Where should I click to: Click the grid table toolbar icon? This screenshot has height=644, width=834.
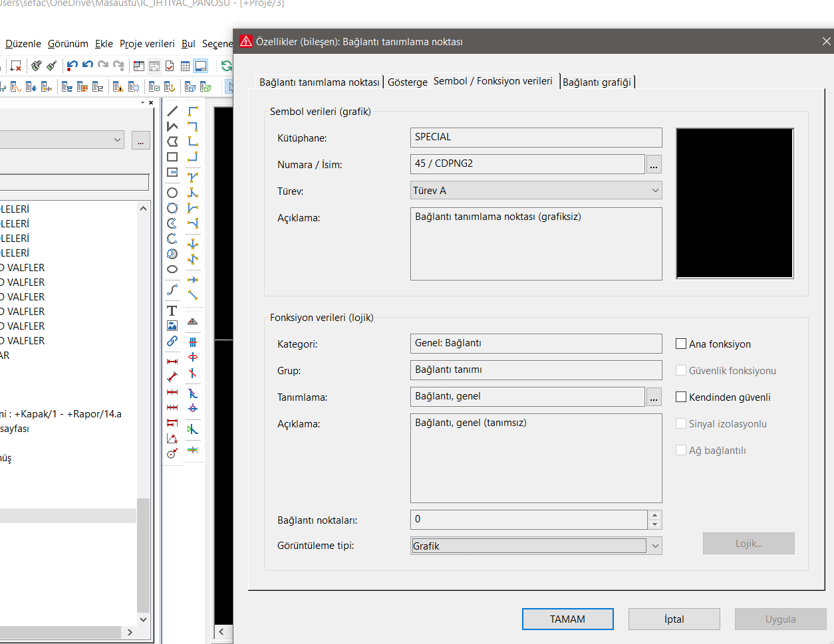click(185, 66)
